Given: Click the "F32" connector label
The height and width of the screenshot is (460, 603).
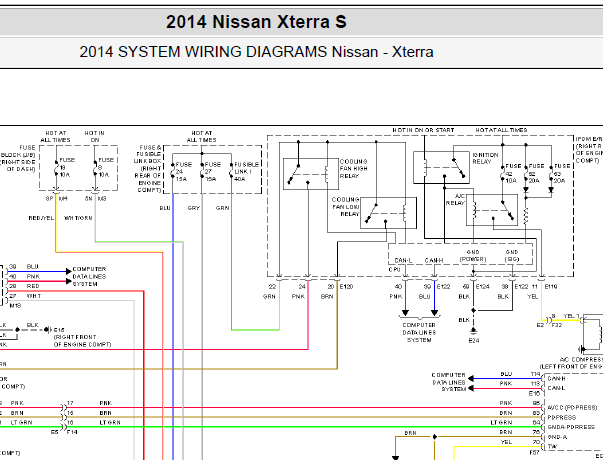Looking at the screenshot, I should [x=556, y=325].
